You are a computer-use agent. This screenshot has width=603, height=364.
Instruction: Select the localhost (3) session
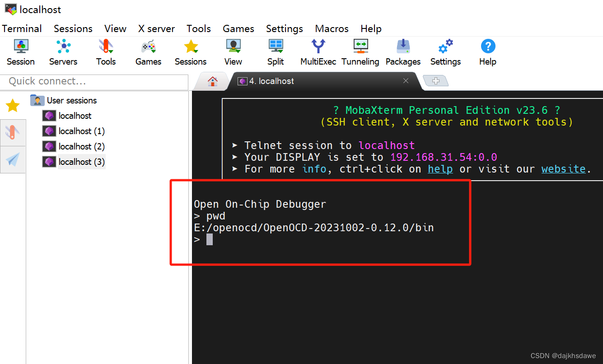click(81, 161)
